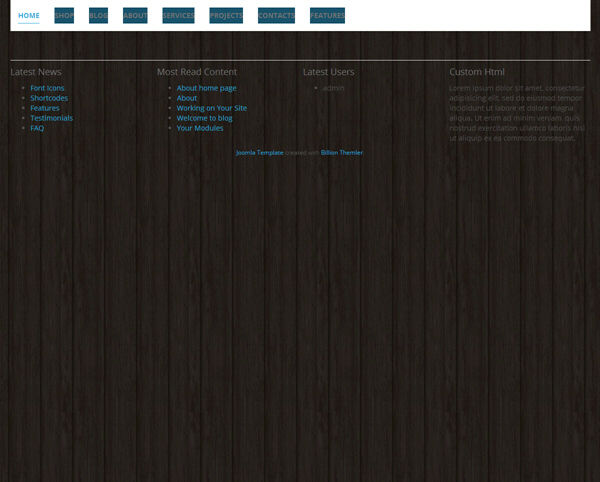Select the About menu item
The height and width of the screenshot is (482, 600).
[x=135, y=16]
